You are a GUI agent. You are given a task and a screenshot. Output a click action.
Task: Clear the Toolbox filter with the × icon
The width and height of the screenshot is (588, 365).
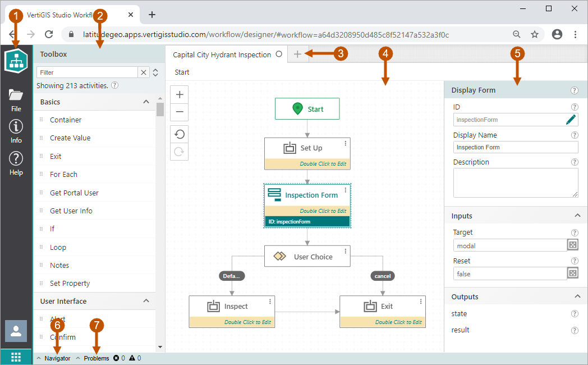pyautogui.click(x=144, y=72)
